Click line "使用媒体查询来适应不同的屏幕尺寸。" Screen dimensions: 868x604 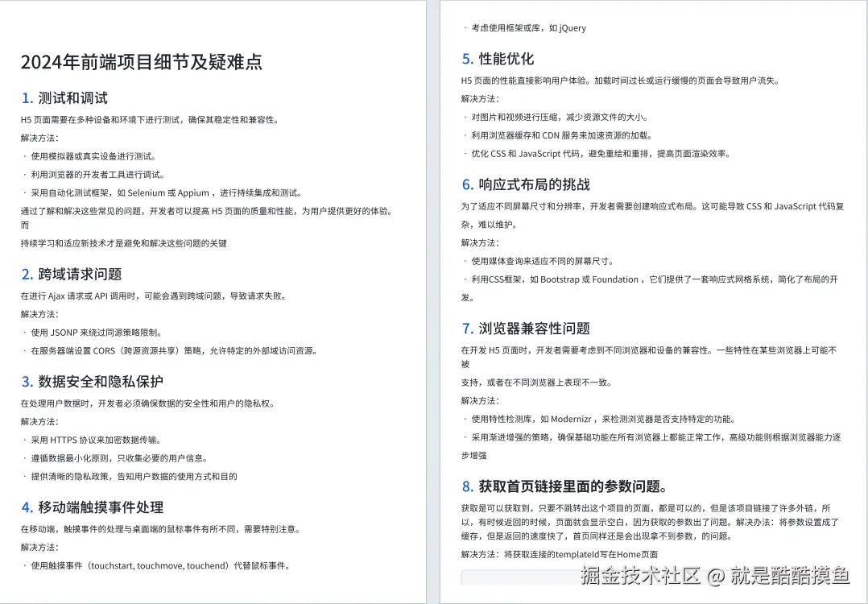pos(543,261)
